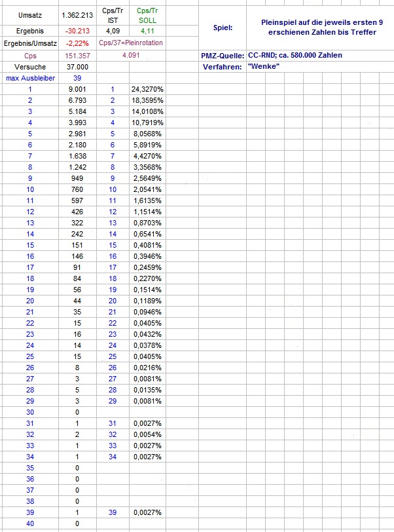Click the Umsatz value 1.362.213

[77, 15]
